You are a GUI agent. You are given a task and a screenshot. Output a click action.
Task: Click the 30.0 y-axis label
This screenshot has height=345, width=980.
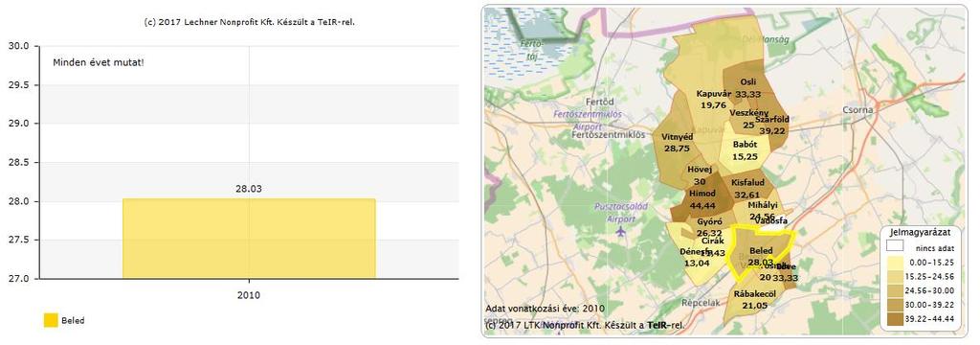click(18, 46)
